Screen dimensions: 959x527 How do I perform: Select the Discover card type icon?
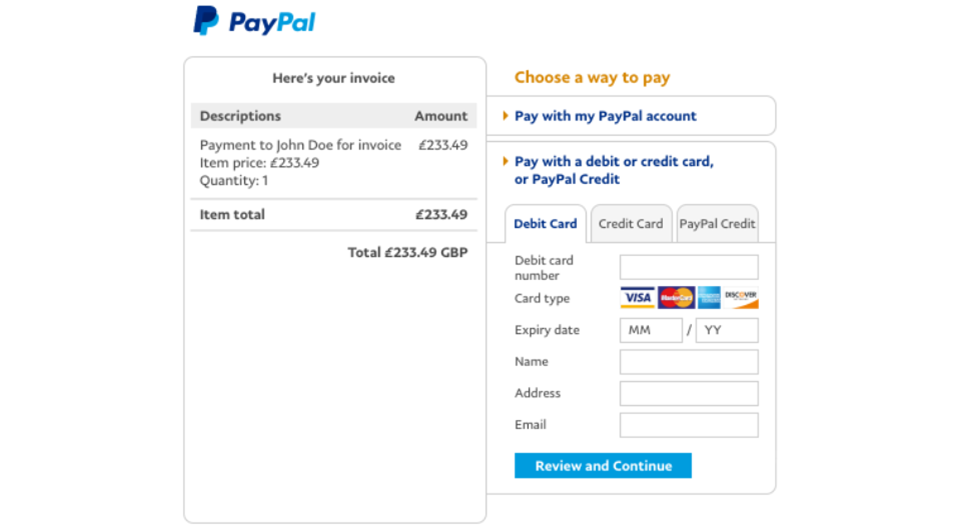741,298
